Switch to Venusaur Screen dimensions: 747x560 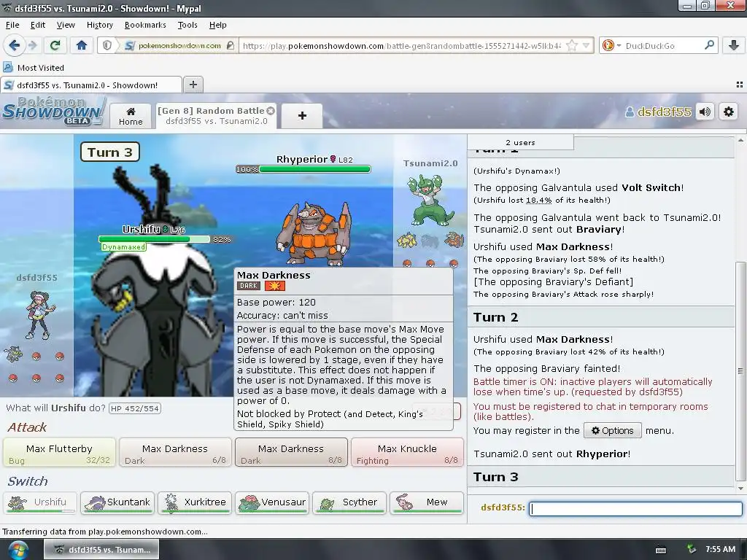(272, 502)
